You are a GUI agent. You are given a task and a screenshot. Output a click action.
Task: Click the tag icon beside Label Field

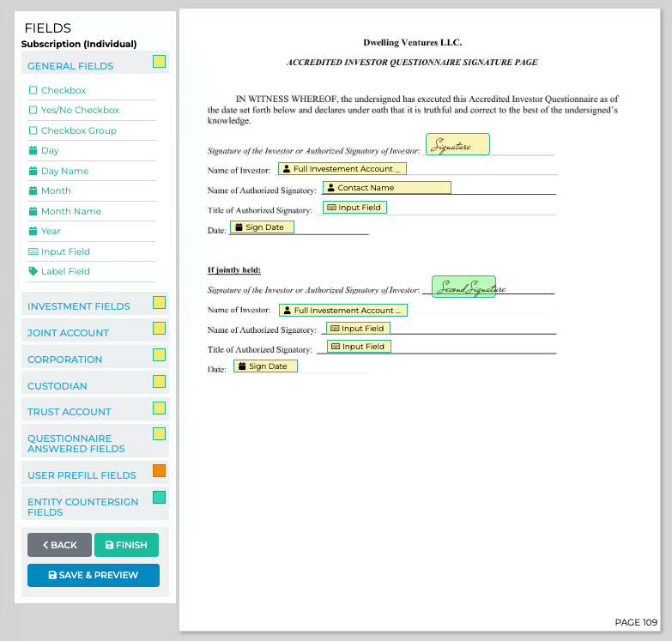(33, 271)
